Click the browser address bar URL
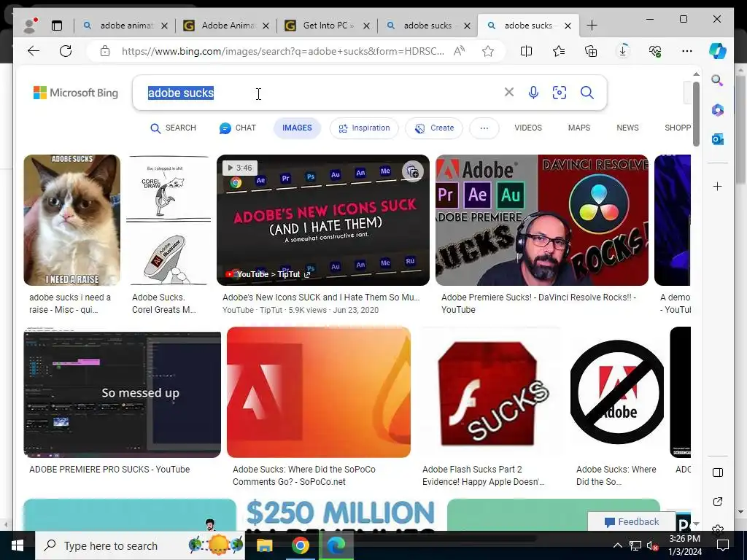Screen dimensions: 747x560 click(x=282, y=52)
